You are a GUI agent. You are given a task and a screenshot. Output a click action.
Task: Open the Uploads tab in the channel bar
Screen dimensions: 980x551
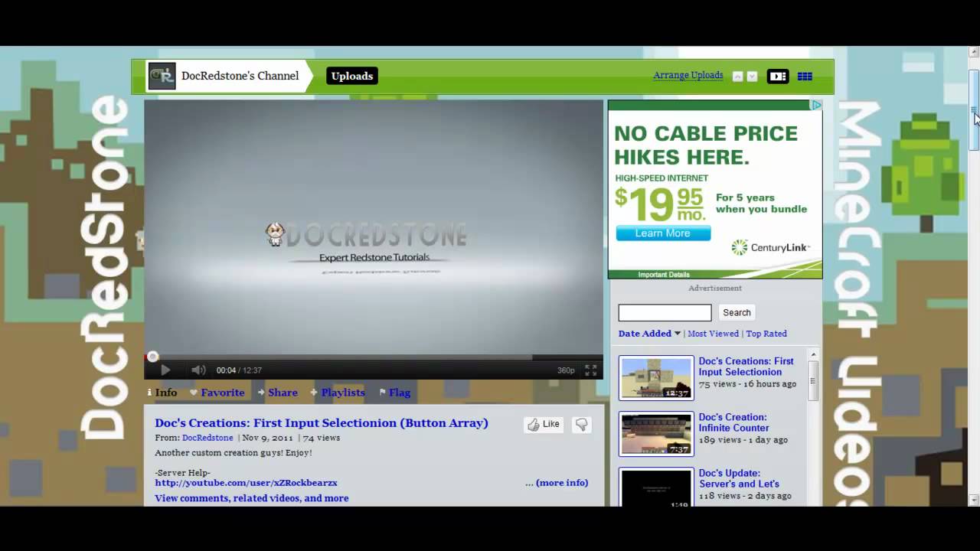[x=352, y=76]
